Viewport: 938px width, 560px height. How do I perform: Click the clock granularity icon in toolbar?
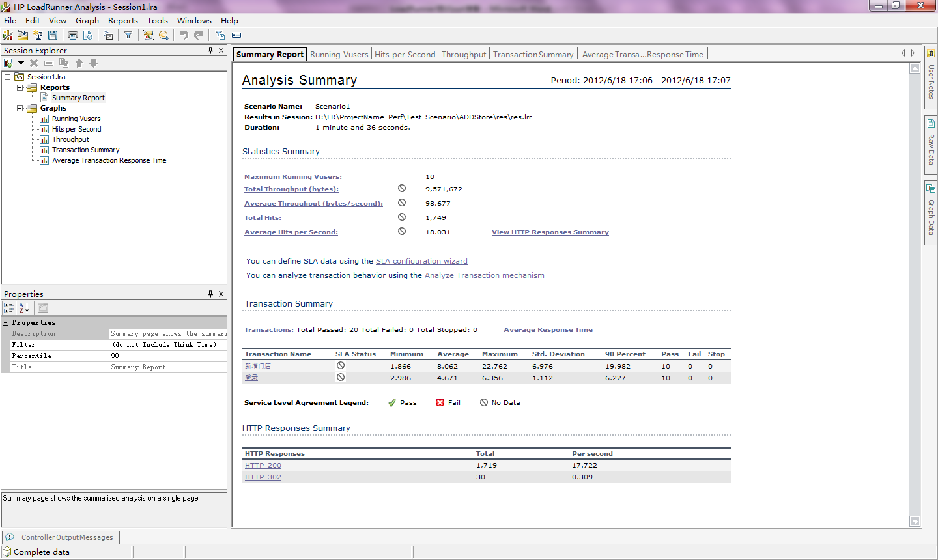tap(163, 35)
